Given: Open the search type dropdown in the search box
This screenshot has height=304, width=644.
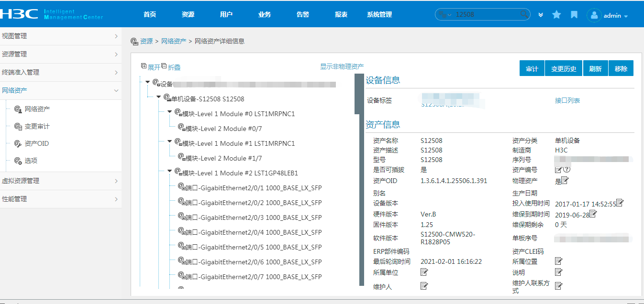Looking at the screenshot, I should [445, 15].
